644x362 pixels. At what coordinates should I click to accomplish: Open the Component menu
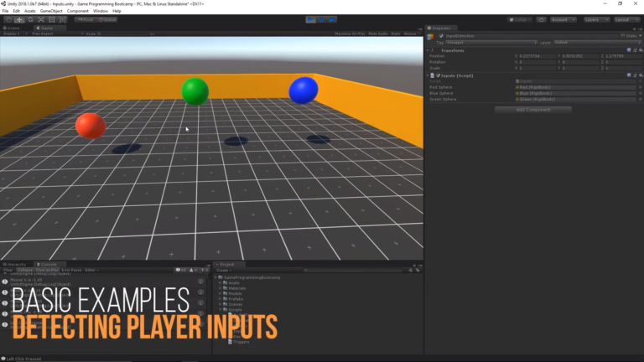click(x=78, y=11)
